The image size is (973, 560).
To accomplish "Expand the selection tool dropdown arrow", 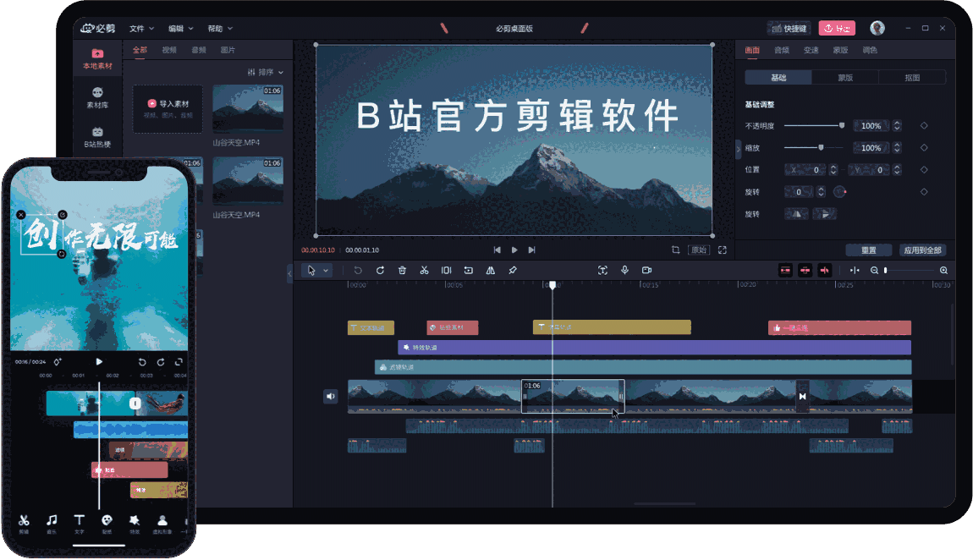I will click(x=327, y=270).
